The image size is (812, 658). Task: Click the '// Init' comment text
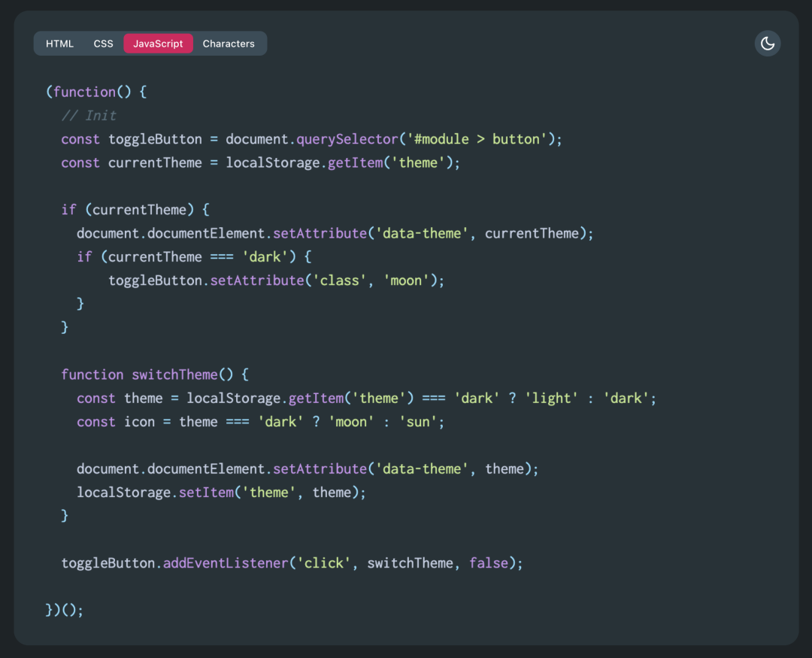tap(89, 116)
